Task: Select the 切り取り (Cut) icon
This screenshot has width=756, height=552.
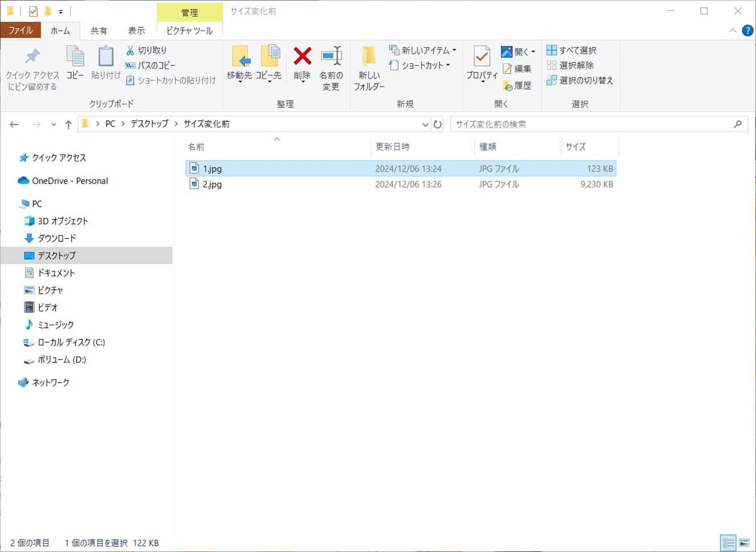Action: click(146, 50)
